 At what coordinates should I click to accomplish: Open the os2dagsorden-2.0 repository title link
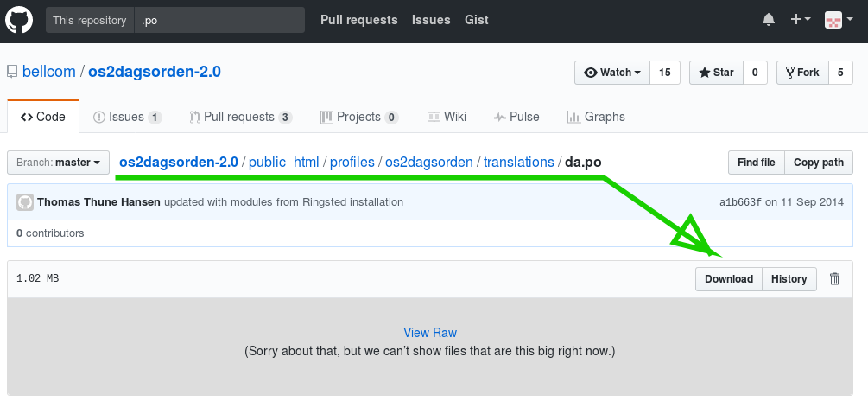(155, 72)
